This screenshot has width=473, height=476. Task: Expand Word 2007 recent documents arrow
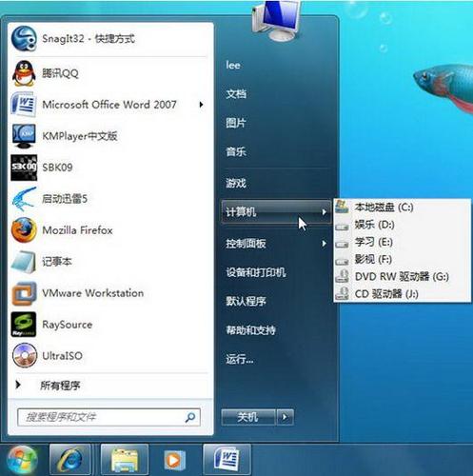(201, 105)
